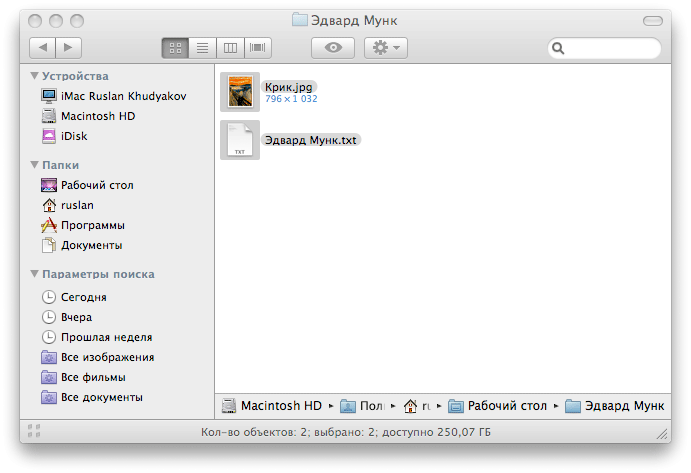
Task: Switch to list view mode
Action: pos(202,47)
